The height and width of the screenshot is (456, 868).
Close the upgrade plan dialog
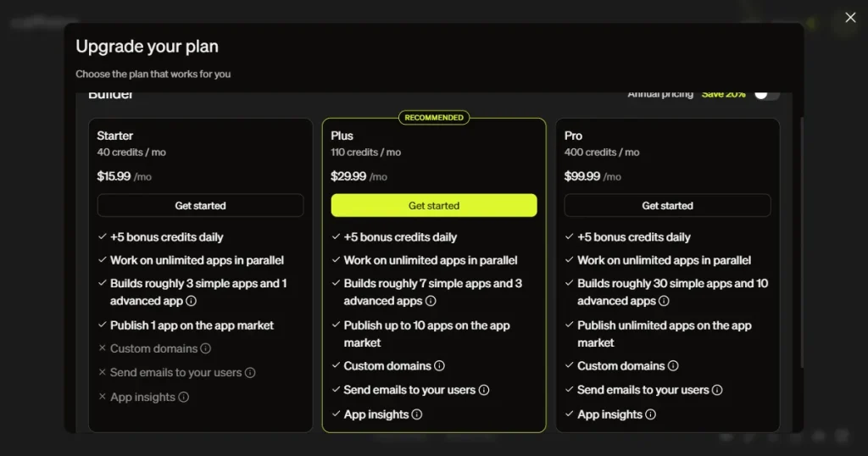tap(850, 18)
